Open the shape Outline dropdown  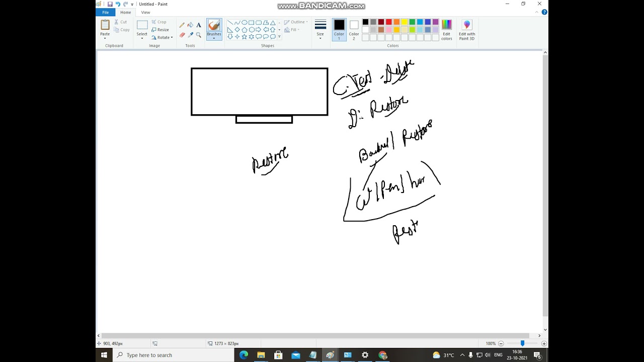click(296, 22)
